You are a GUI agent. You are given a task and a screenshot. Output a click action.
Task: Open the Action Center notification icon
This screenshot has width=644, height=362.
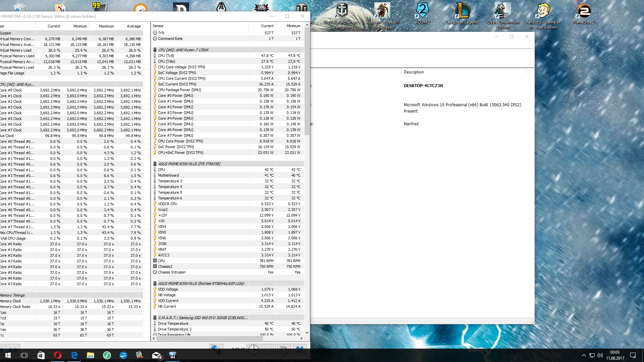pos(633,355)
